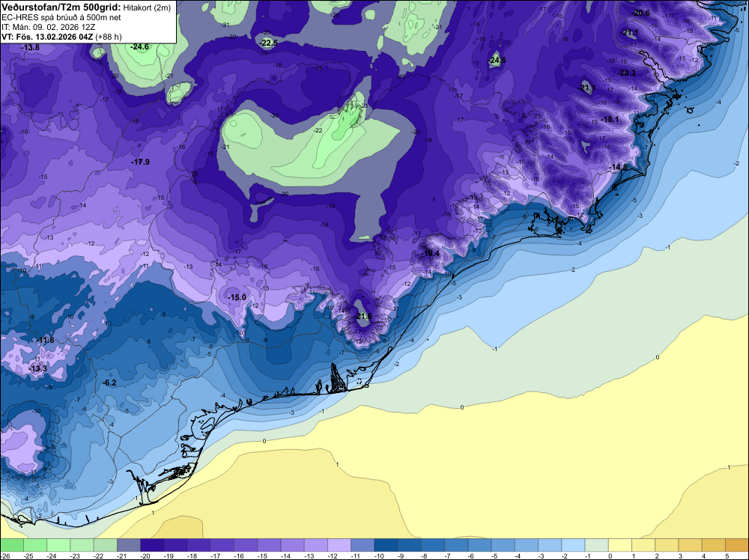Click the -14.8 temperature label
This screenshot has height=560, width=749.
click(x=619, y=167)
